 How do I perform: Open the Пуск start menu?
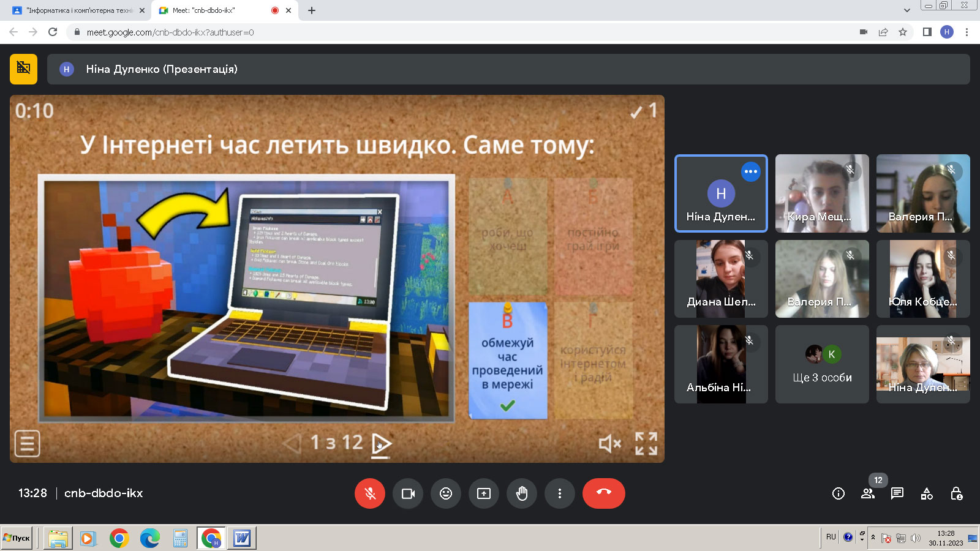pos(17,538)
